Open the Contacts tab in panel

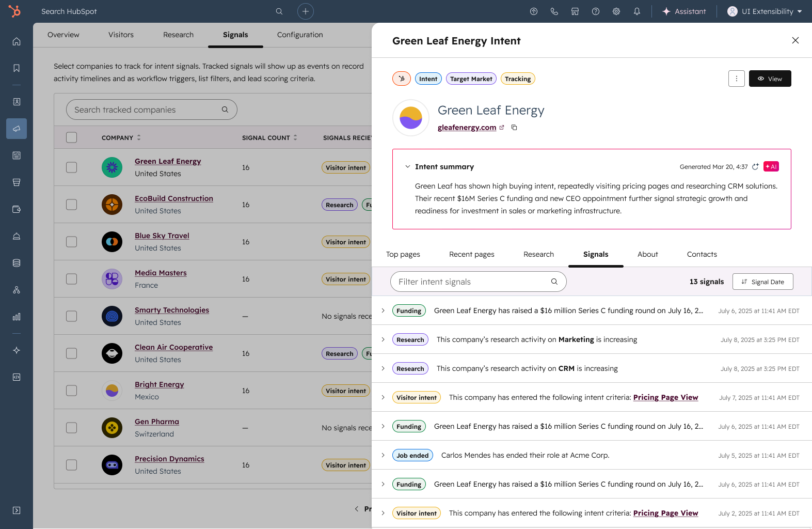(x=702, y=254)
